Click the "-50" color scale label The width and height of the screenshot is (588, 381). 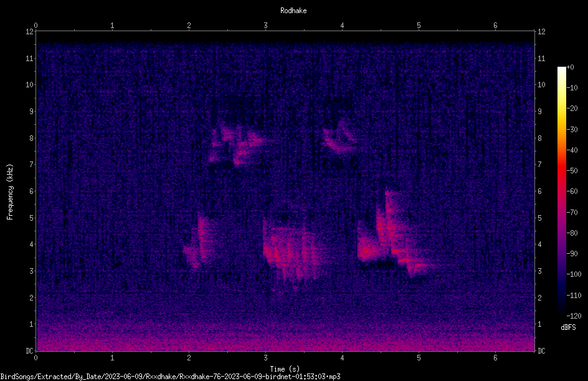coord(572,171)
